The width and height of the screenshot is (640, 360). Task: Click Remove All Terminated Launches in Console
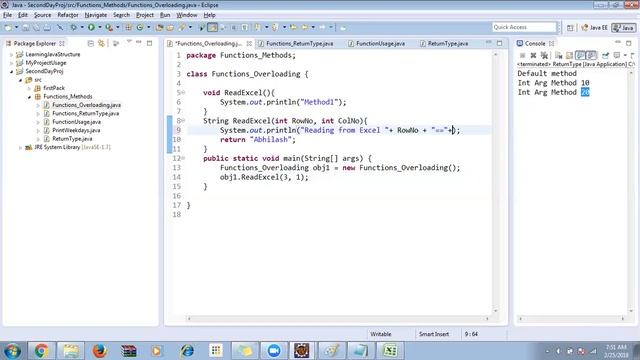[544, 55]
